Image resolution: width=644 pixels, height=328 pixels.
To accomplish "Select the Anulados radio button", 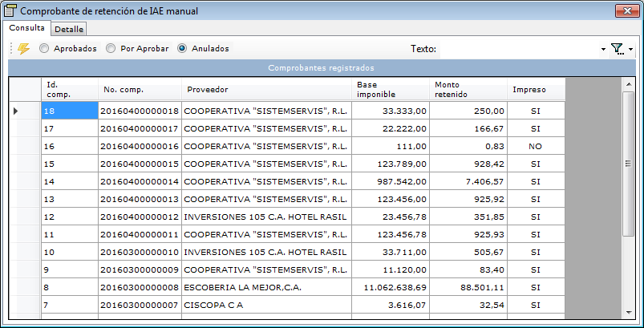I will (x=182, y=48).
